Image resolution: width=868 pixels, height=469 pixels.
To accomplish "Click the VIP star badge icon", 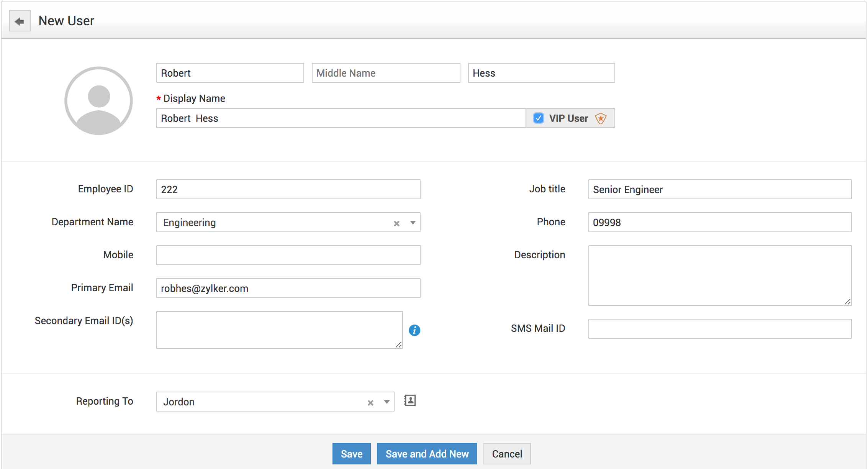I will [x=601, y=118].
